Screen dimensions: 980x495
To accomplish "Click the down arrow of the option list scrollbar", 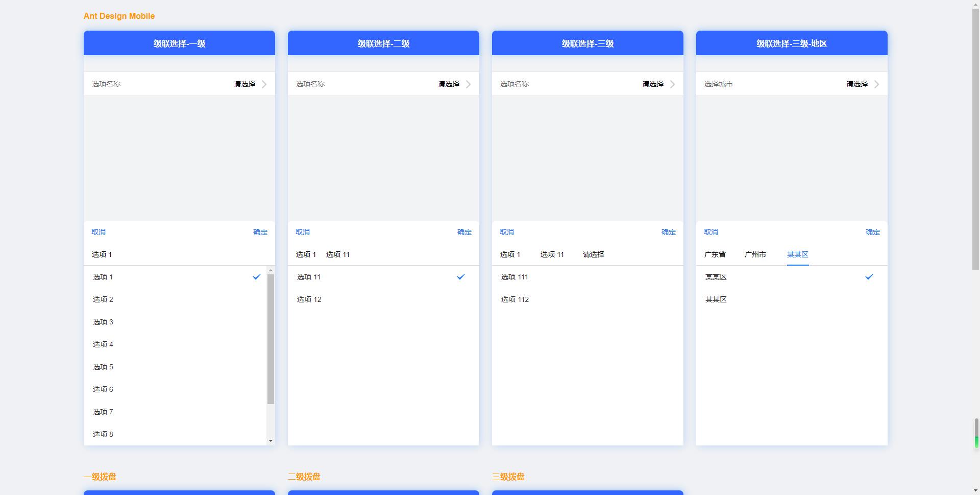I will pos(271,441).
